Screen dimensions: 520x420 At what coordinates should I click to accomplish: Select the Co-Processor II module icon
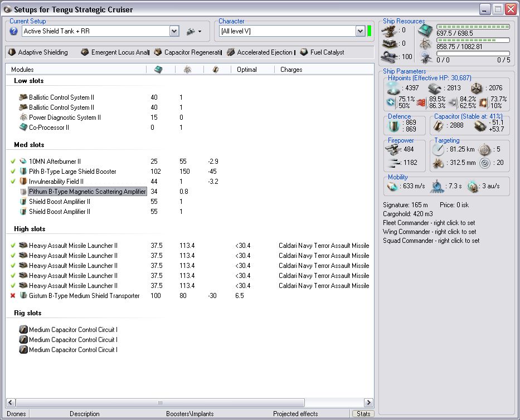tap(23, 128)
